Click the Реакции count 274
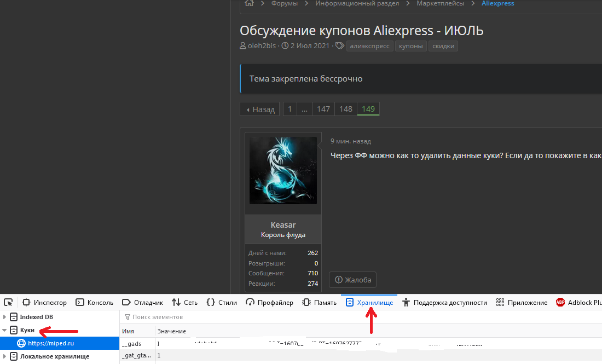Image resolution: width=602 pixels, height=364 pixels. click(312, 284)
